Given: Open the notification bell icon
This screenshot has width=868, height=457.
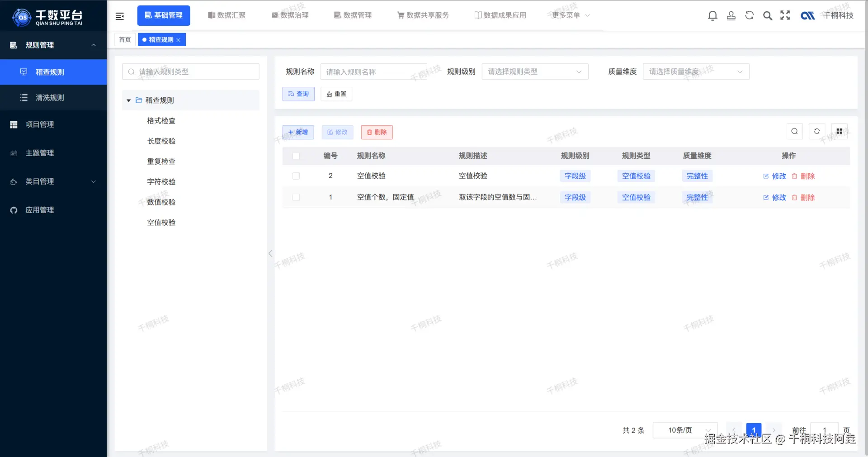Looking at the screenshot, I should pyautogui.click(x=712, y=16).
